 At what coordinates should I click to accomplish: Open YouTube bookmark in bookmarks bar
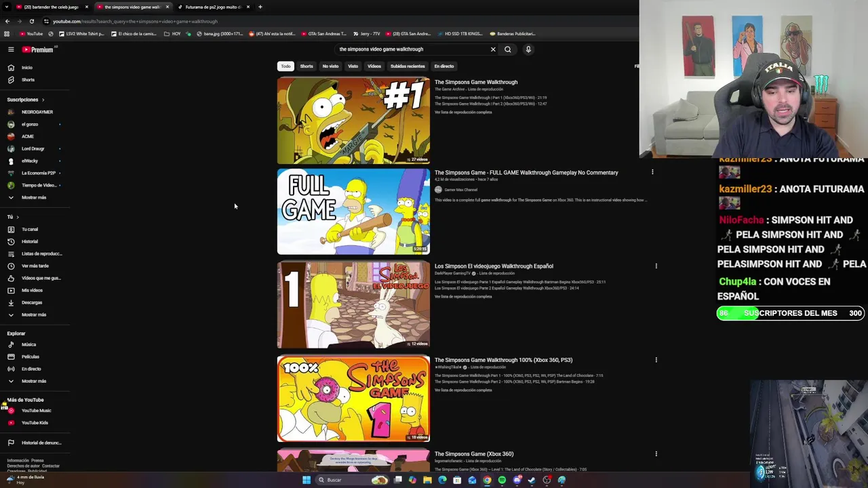point(31,34)
